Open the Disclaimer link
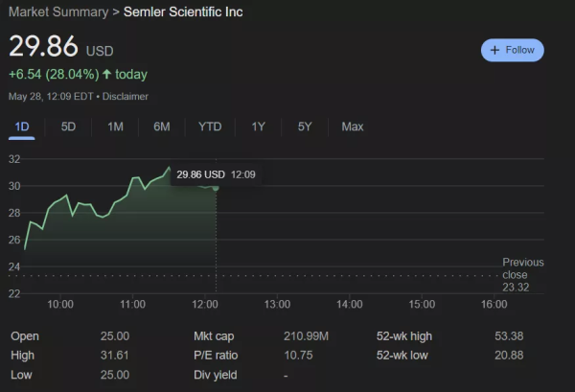This screenshot has width=575, height=392. point(125,97)
